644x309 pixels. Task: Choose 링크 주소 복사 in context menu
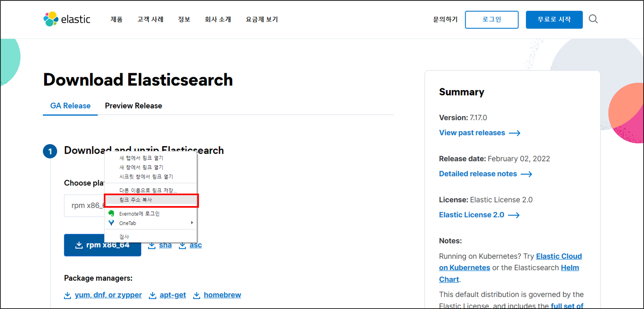pos(151,200)
